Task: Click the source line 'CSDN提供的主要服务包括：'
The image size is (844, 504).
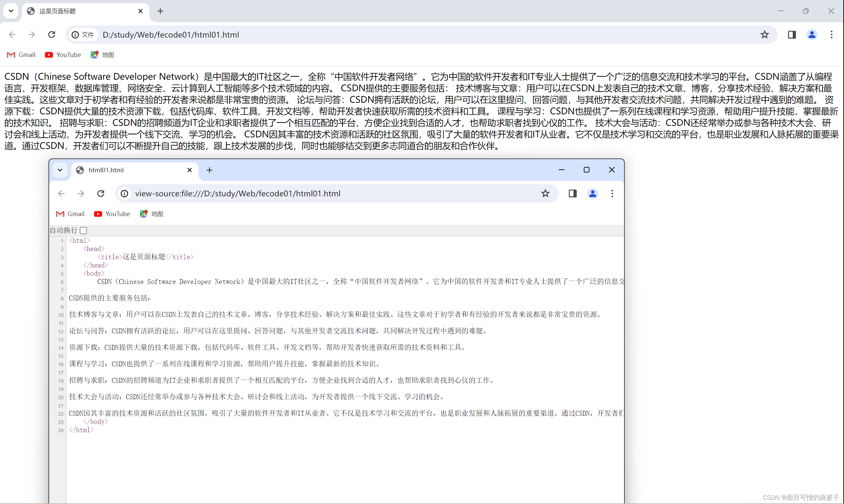Action: point(110,298)
